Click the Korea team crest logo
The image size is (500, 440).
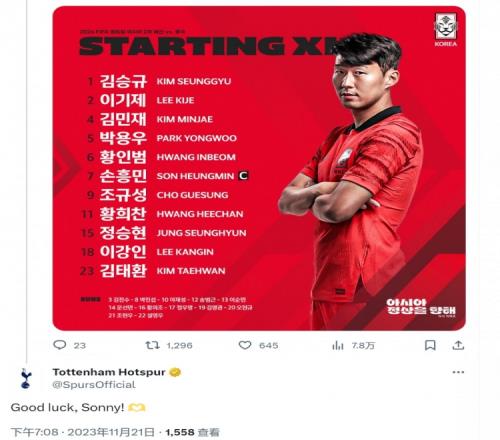[x=446, y=30]
